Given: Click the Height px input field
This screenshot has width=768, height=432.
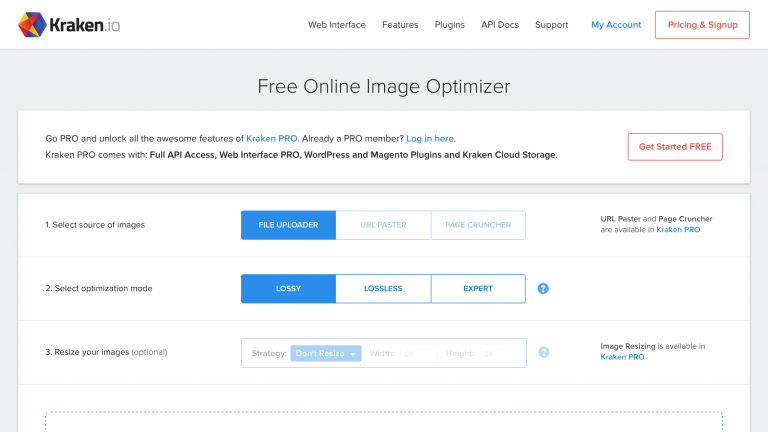Looking at the screenshot, I should click(x=499, y=353).
